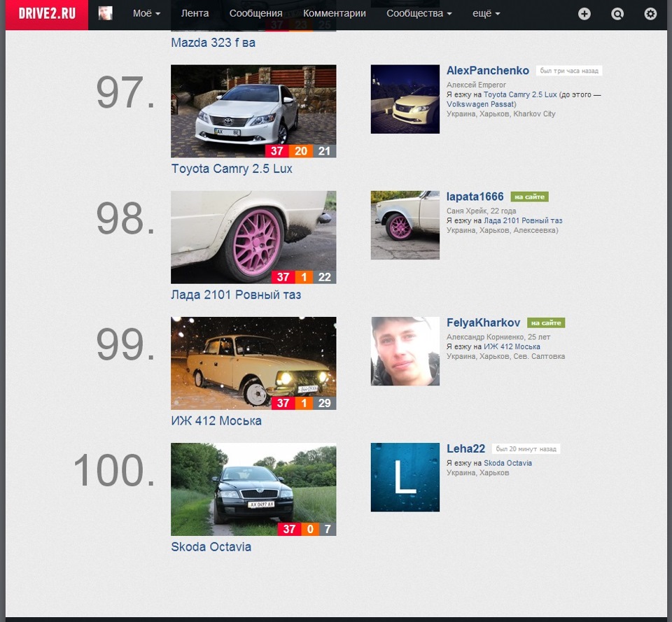
Task: Open the Mazda 323 f ва link
Action: (x=213, y=43)
